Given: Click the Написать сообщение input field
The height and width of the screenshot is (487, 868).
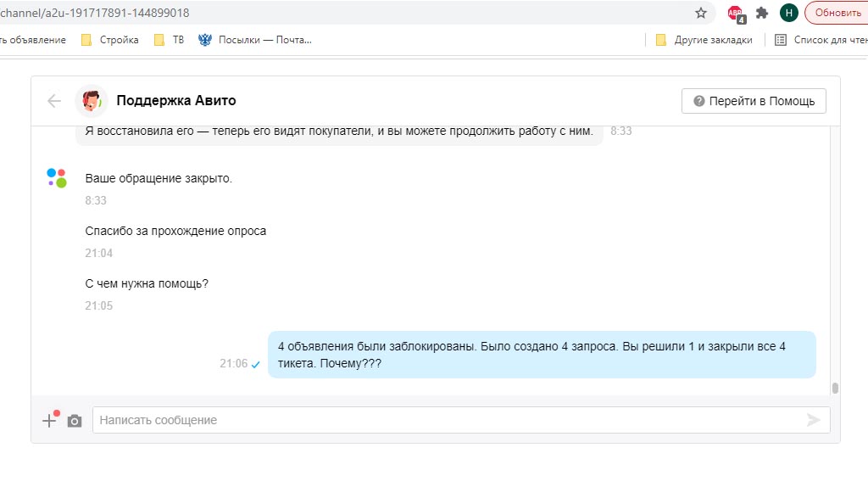Looking at the screenshot, I should [449, 420].
